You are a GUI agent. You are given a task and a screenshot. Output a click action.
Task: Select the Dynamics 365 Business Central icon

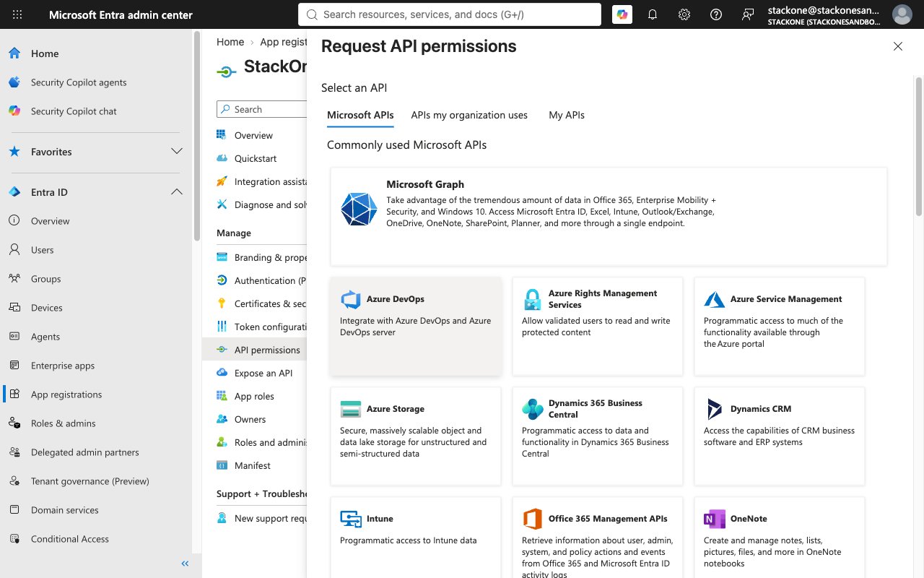(x=532, y=409)
